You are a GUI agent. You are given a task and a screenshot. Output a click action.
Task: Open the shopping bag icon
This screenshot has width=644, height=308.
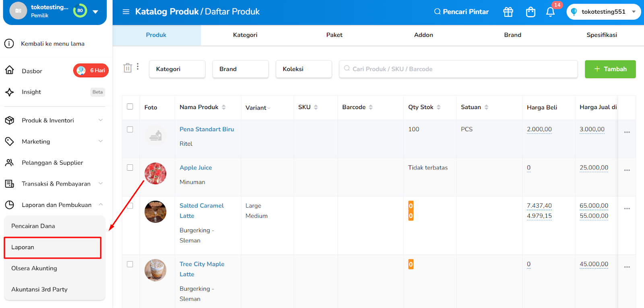530,12
